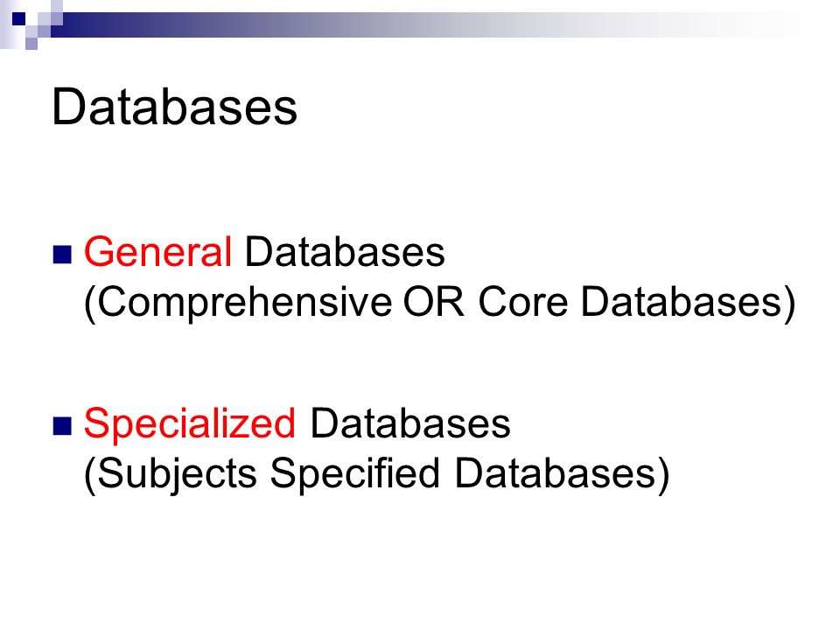Click the word "(Subjects" in second sub-line
Screen dimensions: 840x630
(x=171, y=475)
